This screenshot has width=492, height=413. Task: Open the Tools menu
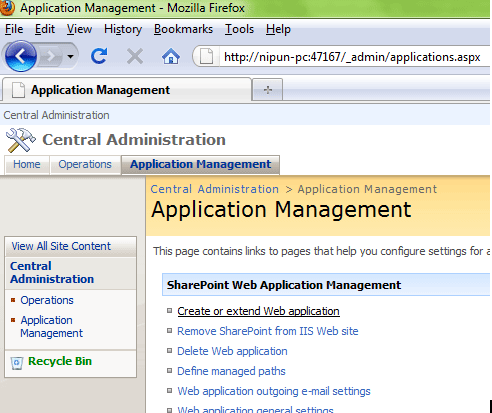tap(239, 29)
